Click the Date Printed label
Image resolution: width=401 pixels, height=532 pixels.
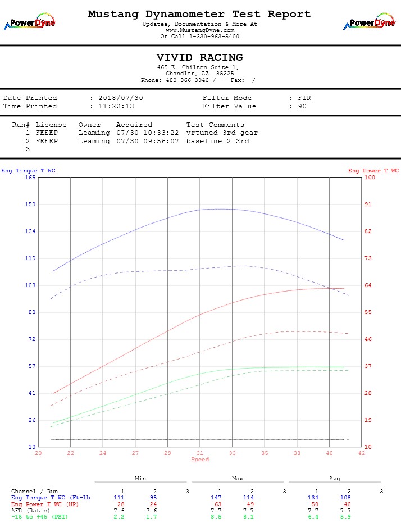point(30,98)
